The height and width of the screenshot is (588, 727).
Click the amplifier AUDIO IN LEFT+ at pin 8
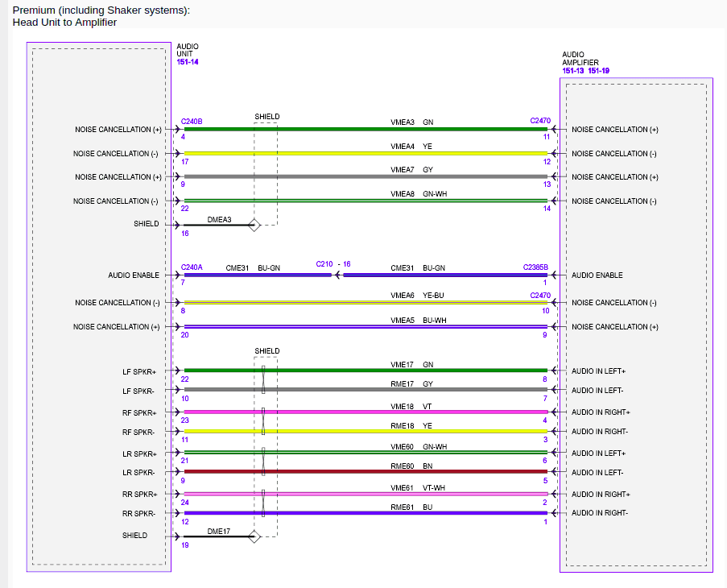598,371
